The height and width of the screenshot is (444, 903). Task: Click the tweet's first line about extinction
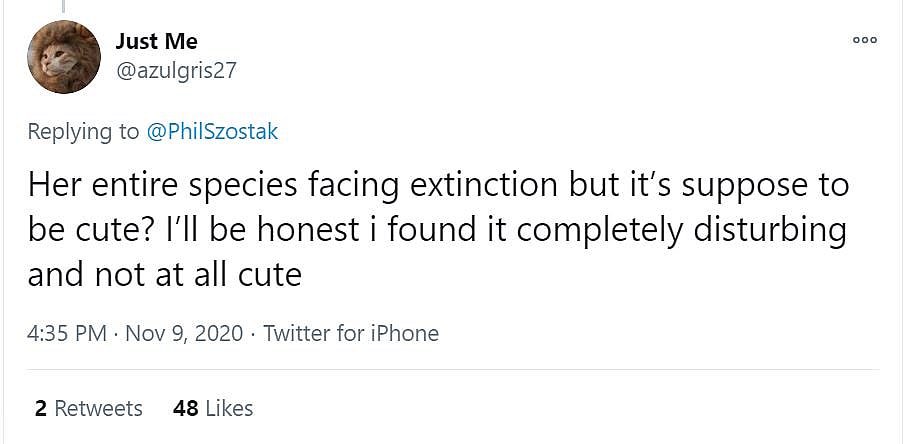click(438, 185)
